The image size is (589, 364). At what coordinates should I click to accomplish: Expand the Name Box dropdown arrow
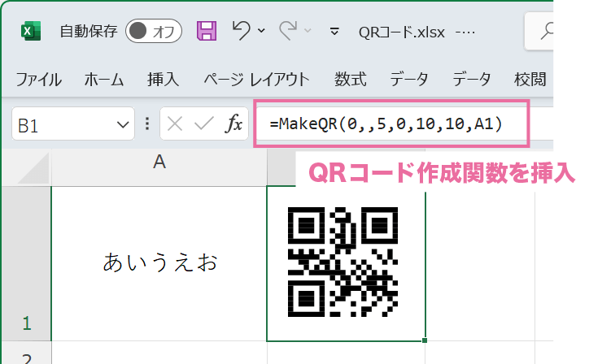[x=123, y=124]
